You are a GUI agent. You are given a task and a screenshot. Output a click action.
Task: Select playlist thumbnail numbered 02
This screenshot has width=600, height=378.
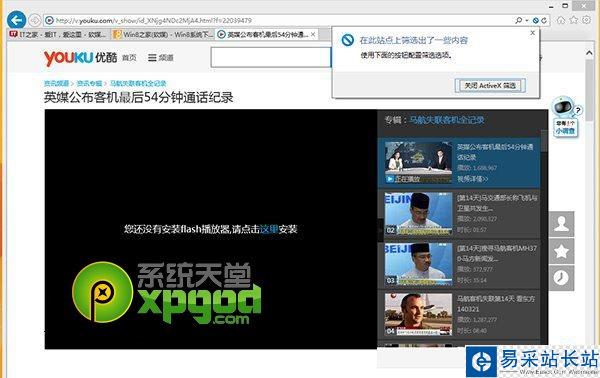[x=418, y=213]
